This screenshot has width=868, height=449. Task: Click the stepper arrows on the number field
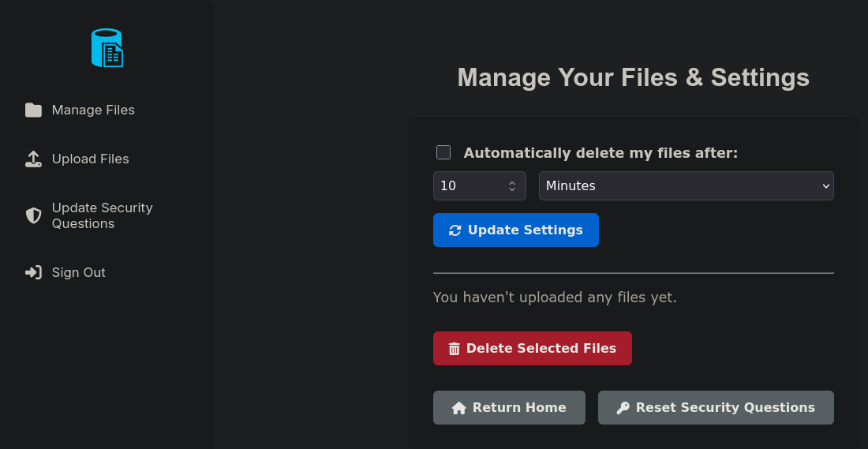pyautogui.click(x=512, y=186)
